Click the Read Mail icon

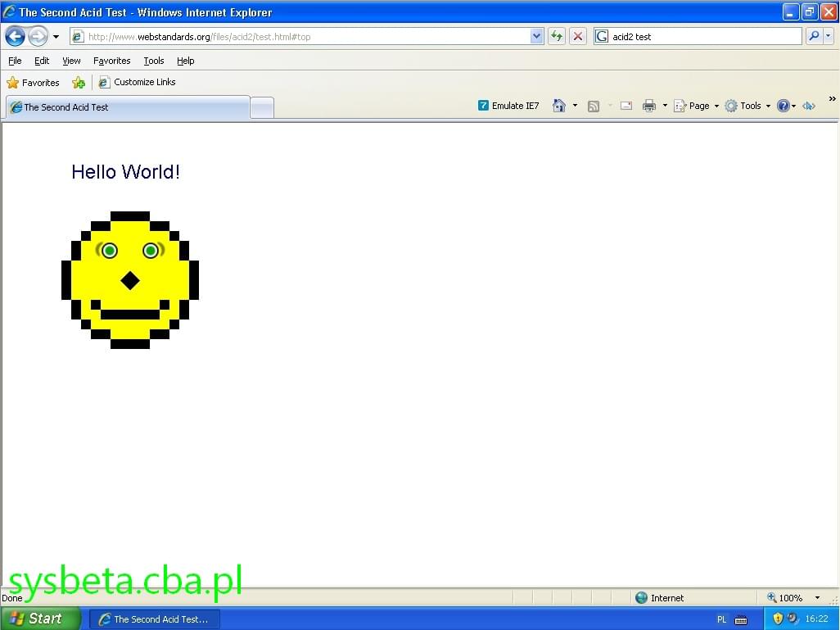625,106
